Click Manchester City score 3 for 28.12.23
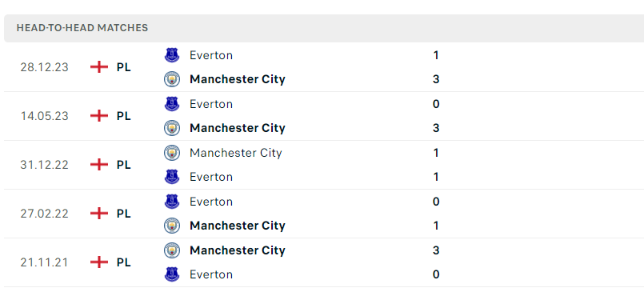Viewport: 644px width, 292px height. (x=436, y=79)
